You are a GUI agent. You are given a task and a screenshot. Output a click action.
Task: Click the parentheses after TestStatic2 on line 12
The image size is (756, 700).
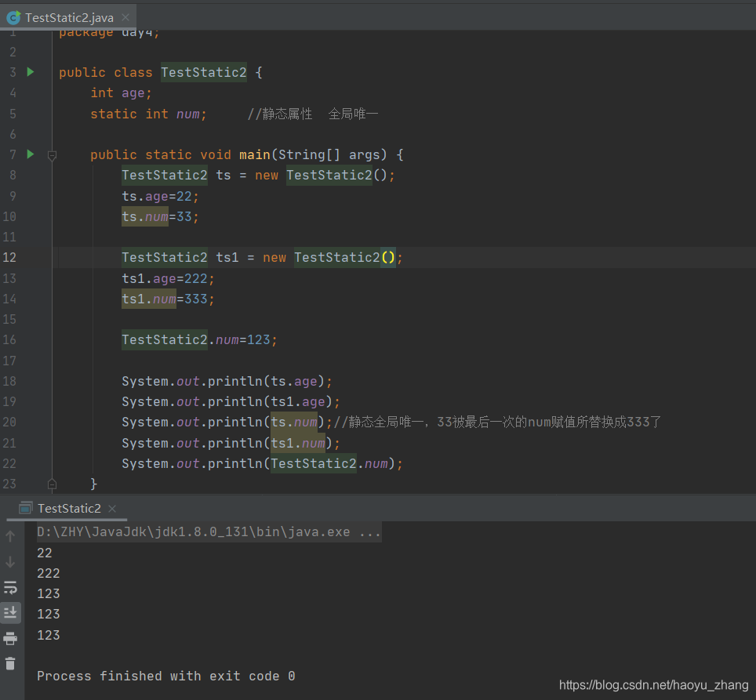coord(388,258)
